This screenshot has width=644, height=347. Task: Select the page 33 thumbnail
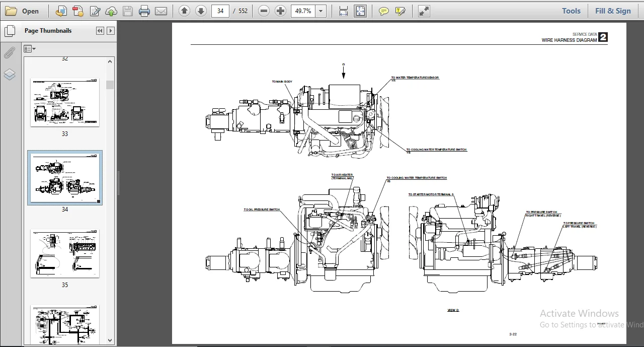coord(65,102)
